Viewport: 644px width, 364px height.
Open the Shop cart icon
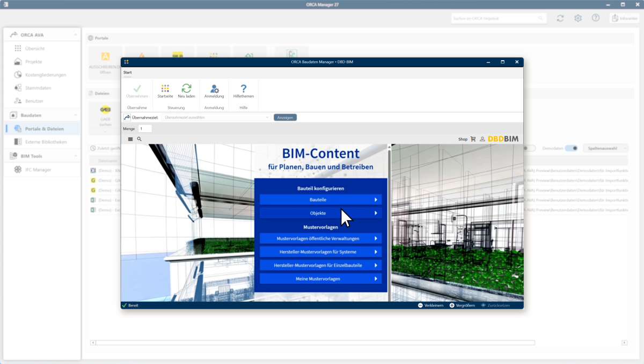click(473, 139)
